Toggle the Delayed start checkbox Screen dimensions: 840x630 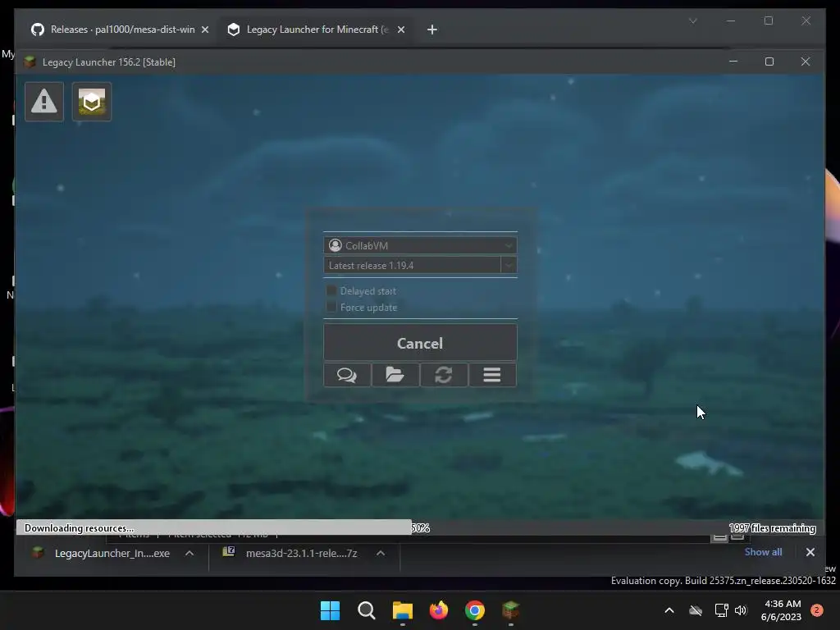pyautogui.click(x=331, y=291)
